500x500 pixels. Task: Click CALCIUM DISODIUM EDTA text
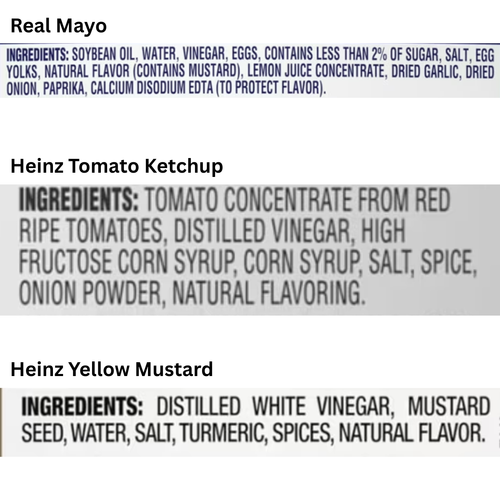(152, 88)
